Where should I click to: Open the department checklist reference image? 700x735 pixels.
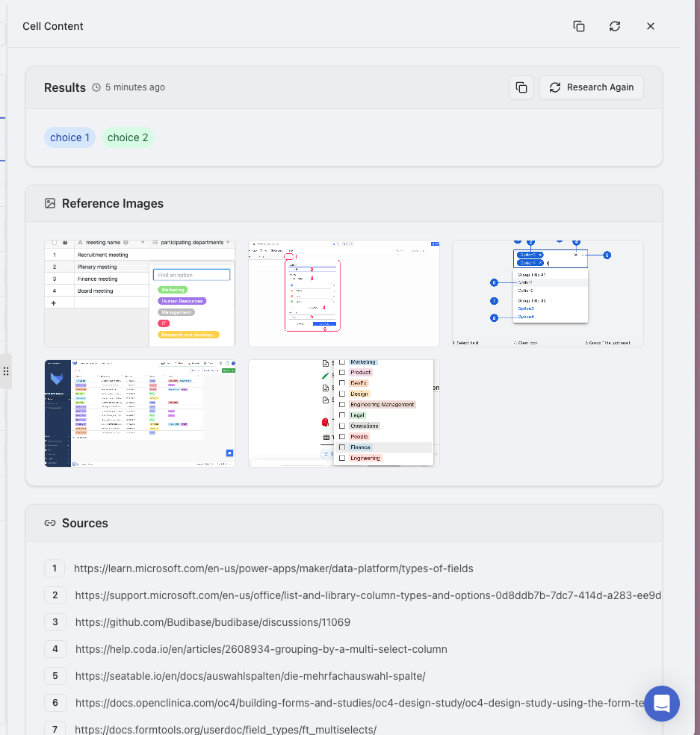click(344, 412)
